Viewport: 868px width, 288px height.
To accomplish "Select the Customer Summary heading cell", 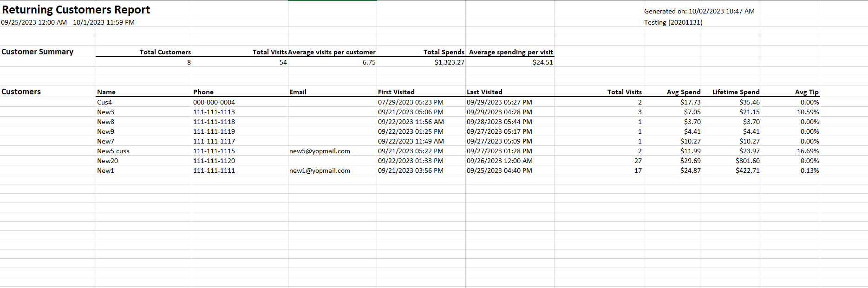I will point(38,52).
